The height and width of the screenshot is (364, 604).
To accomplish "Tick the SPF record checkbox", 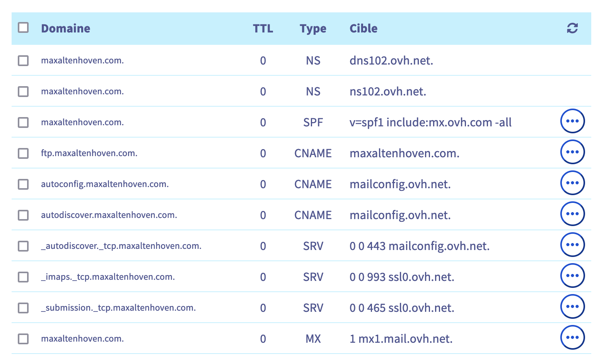I will pos(23,122).
